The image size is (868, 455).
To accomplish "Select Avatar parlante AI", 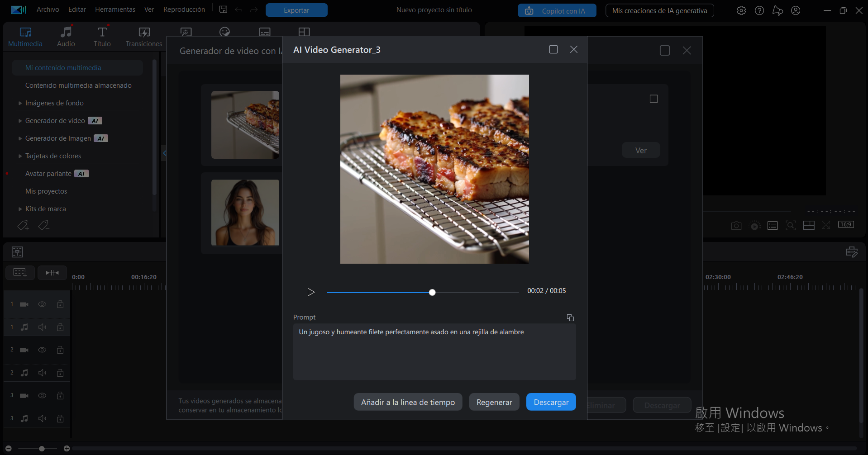I will point(57,174).
